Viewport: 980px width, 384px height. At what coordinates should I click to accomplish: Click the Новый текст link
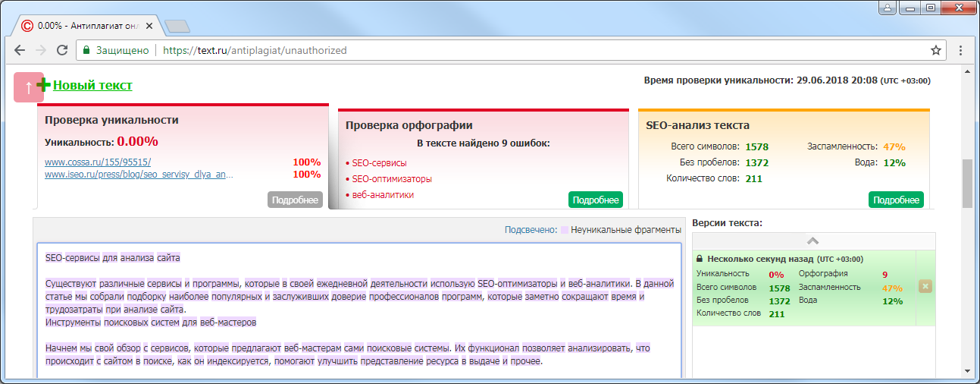[92, 85]
